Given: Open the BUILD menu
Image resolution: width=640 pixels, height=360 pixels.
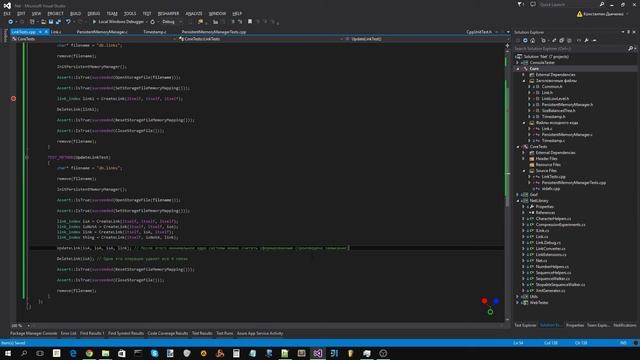Looking at the screenshot, I should click(75, 13).
